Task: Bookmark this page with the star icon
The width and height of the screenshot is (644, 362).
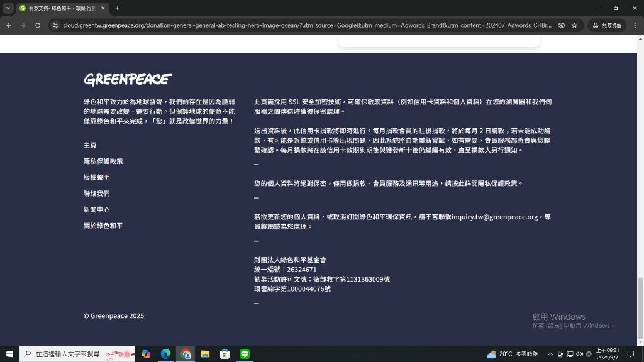Action: pos(575,25)
